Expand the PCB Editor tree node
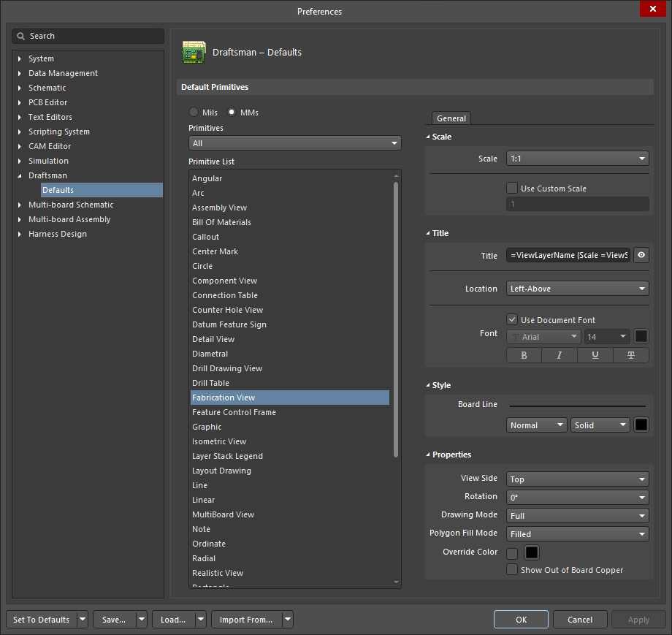The image size is (672, 635). [x=19, y=102]
